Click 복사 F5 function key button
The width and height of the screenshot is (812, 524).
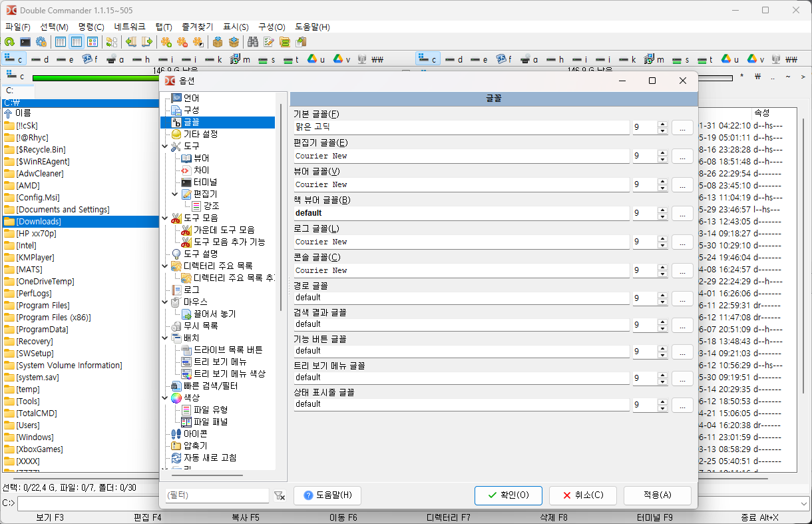245,517
